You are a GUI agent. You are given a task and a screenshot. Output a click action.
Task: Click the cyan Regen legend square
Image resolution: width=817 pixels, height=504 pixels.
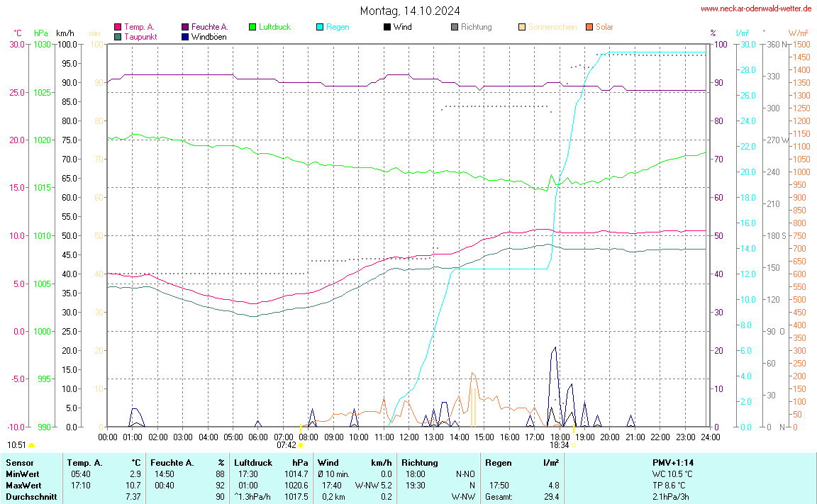320,27
